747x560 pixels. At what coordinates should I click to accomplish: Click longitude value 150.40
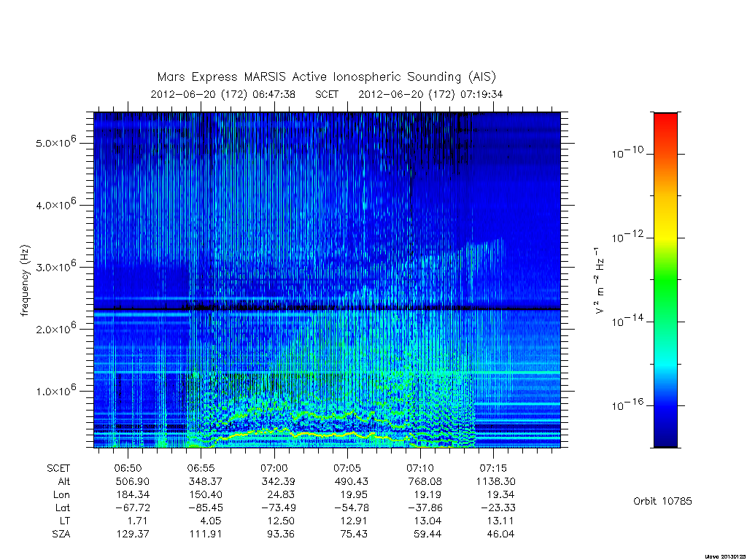click(x=205, y=495)
